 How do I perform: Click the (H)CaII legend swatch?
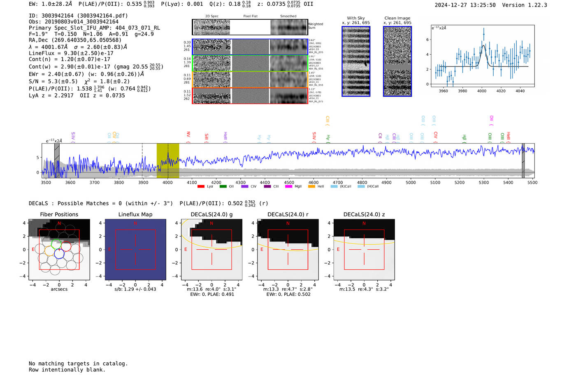(x=361, y=186)
